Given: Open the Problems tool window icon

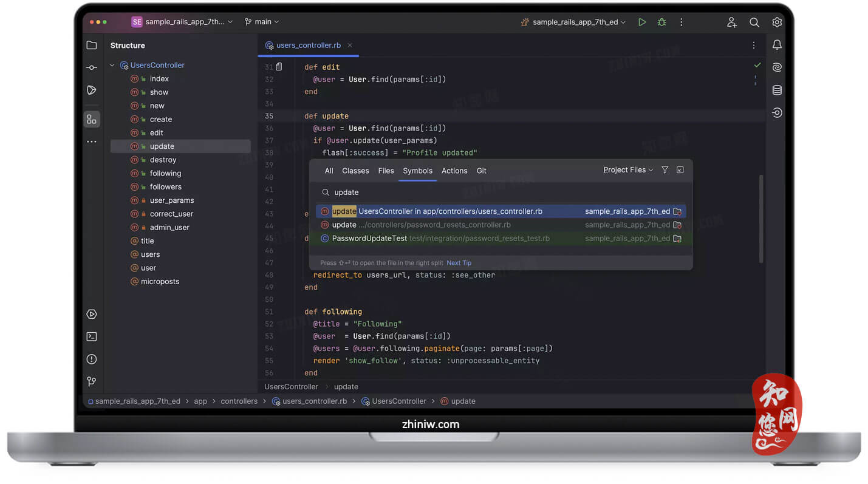Looking at the screenshot, I should click(x=92, y=359).
